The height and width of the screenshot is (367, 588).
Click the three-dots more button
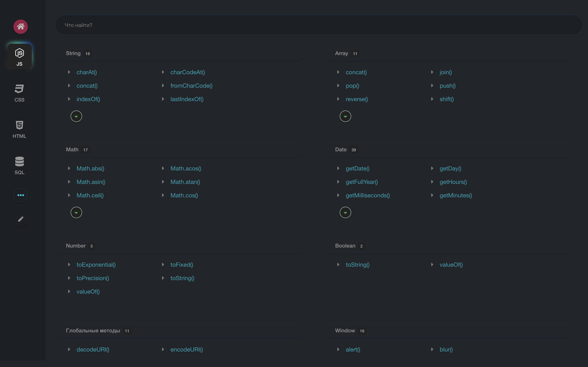[20, 195]
